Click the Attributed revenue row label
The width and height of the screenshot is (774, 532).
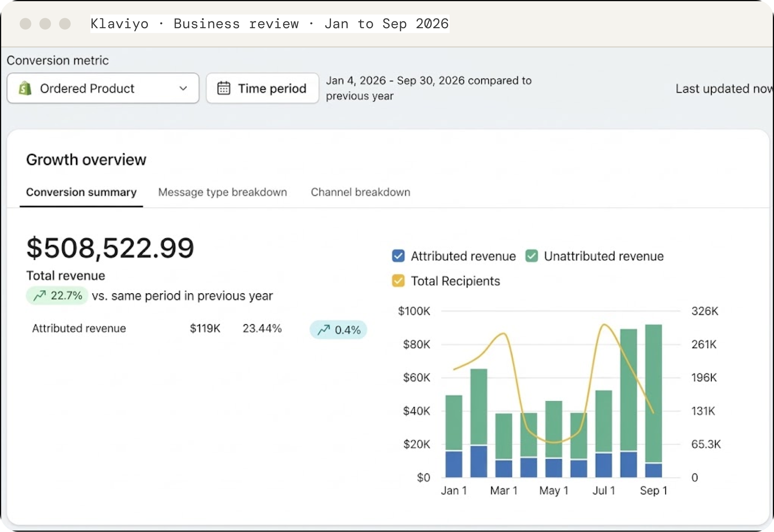click(x=79, y=328)
